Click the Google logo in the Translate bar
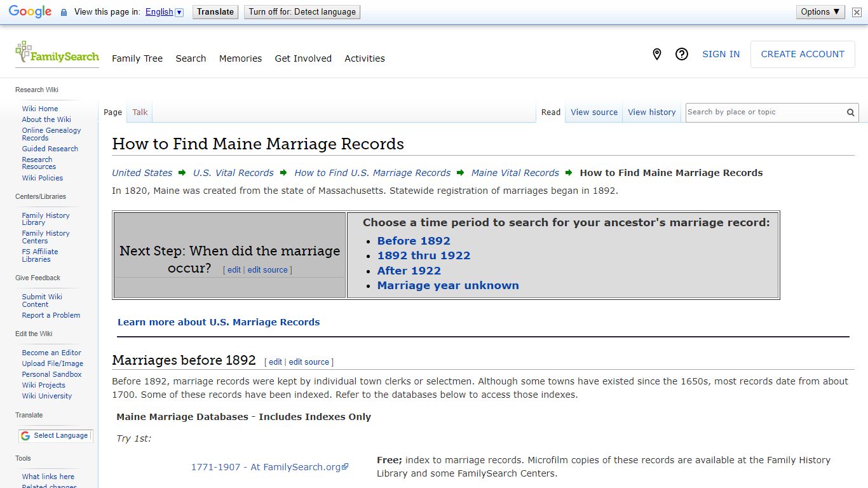Screen dimensions: 868x488 tap(30, 12)
